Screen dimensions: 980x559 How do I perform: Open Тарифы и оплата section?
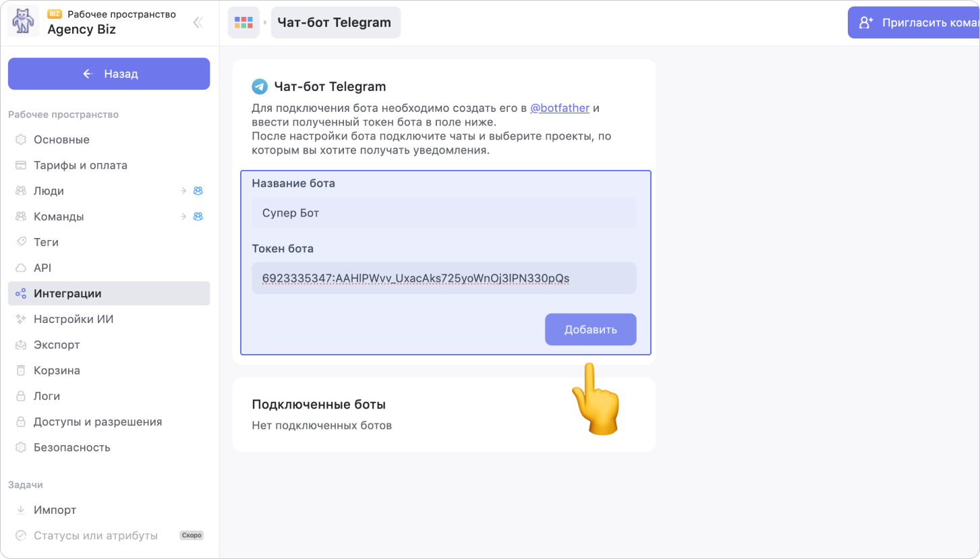(80, 165)
